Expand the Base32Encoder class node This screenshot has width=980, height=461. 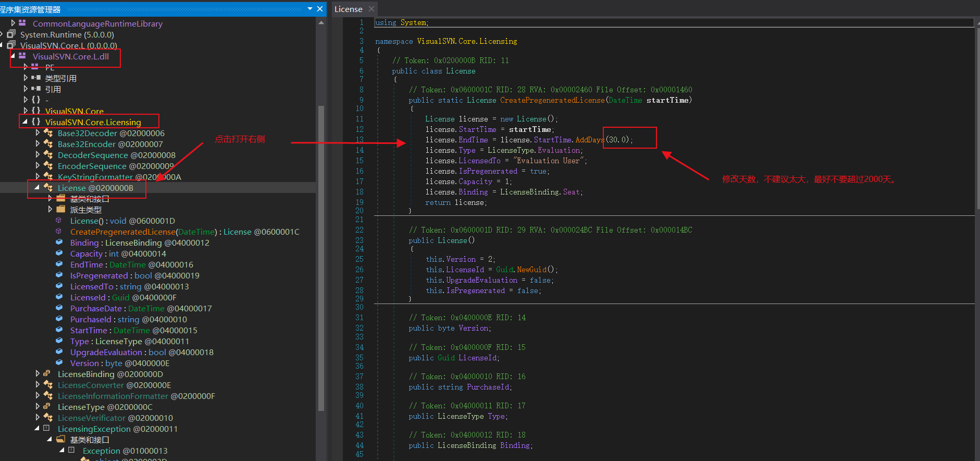(38, 143)
